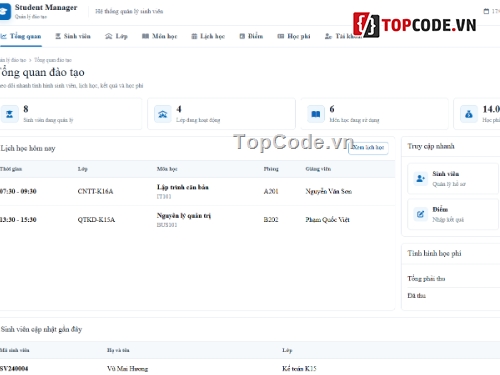The image size is (500, 375).
Task: Click room B202 cell
Action: [271, 220]
